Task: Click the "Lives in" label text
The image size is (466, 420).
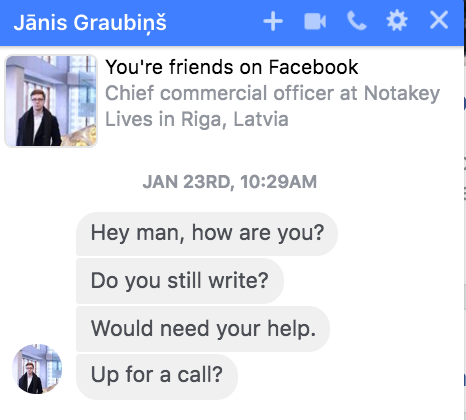Action: [x=140, y=119]
